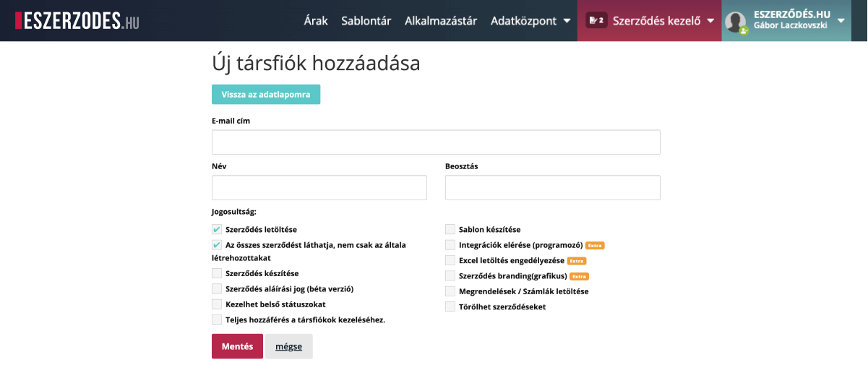
Task: Uncheck the Szerződés letöltése checkbox
Action: click(217, 229)
